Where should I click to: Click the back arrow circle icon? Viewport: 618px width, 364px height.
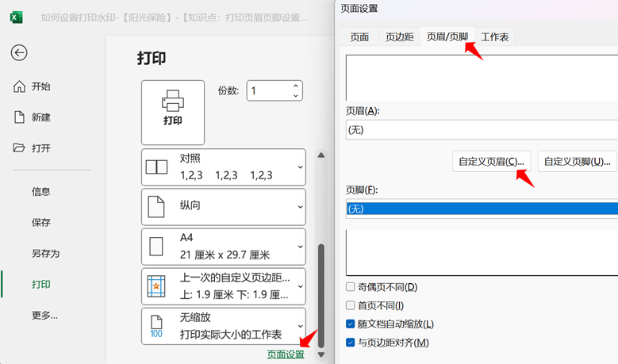[x=19, y=52]
